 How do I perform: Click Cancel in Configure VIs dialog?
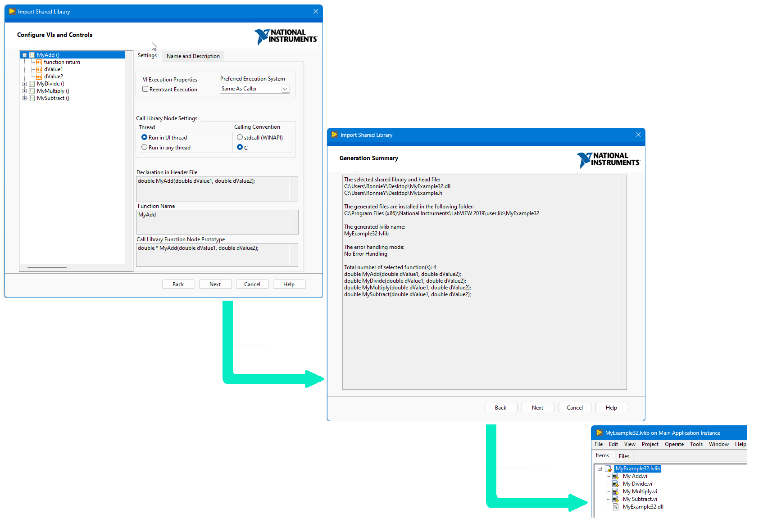click(252, 284)
